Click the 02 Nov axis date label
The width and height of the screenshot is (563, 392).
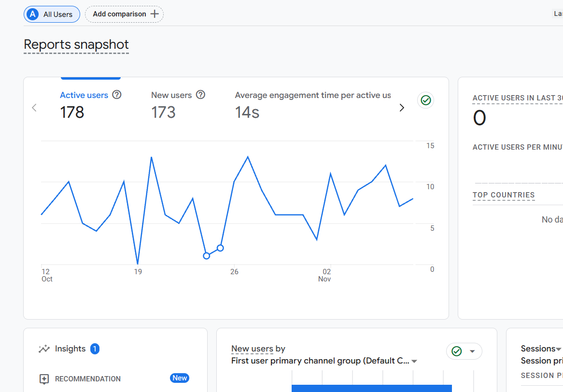pyautogui.click(x=325, y=275)
